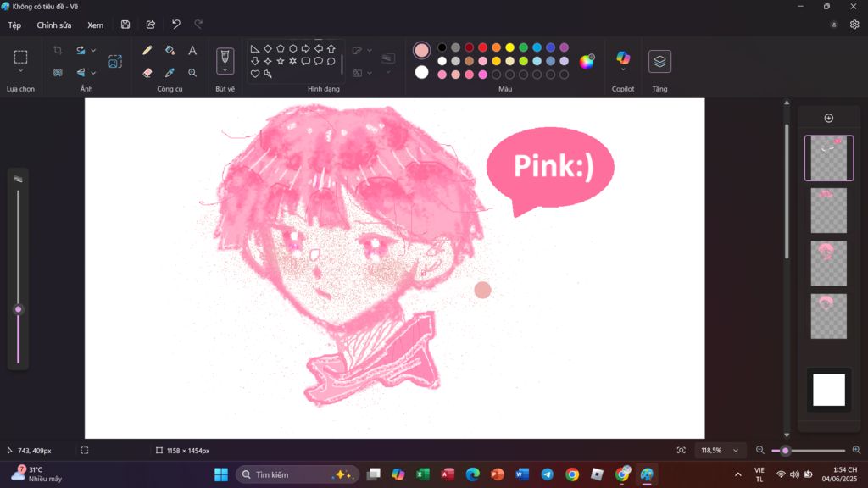This screenshot has height=488, width=868.
Task: Toggle the Layers panel button
Action: tap(659, 61)
